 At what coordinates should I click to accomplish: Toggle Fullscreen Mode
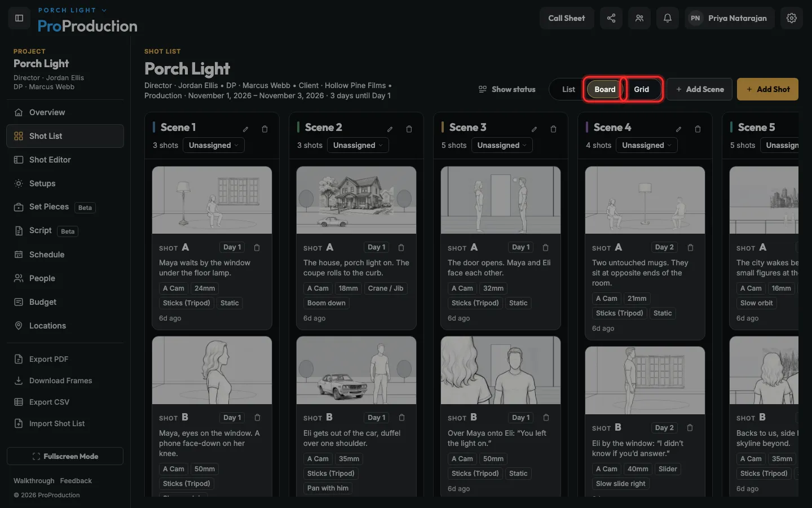pos(65,456)
